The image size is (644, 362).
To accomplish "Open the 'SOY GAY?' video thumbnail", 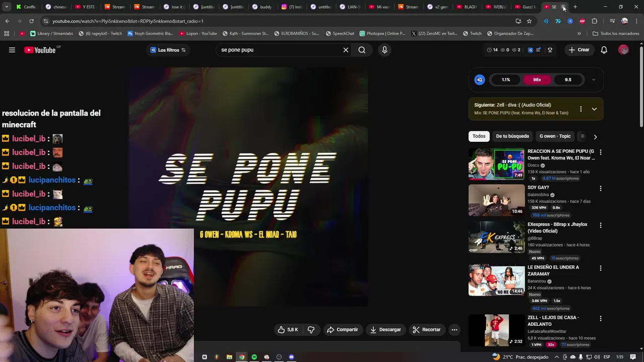I will point(496,200).
